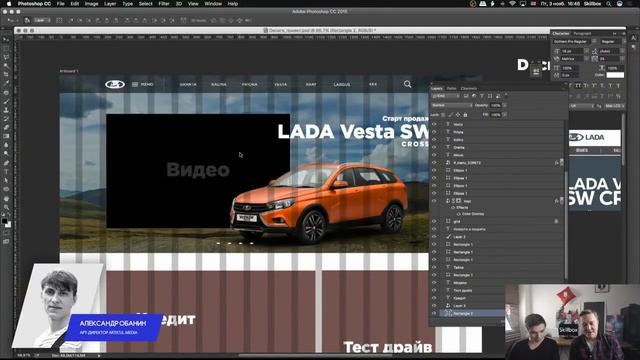Viewport: 640px width, 360px height.
Task: Select the Rectangular Marquee tool
Action: click(x=6, y=49)
